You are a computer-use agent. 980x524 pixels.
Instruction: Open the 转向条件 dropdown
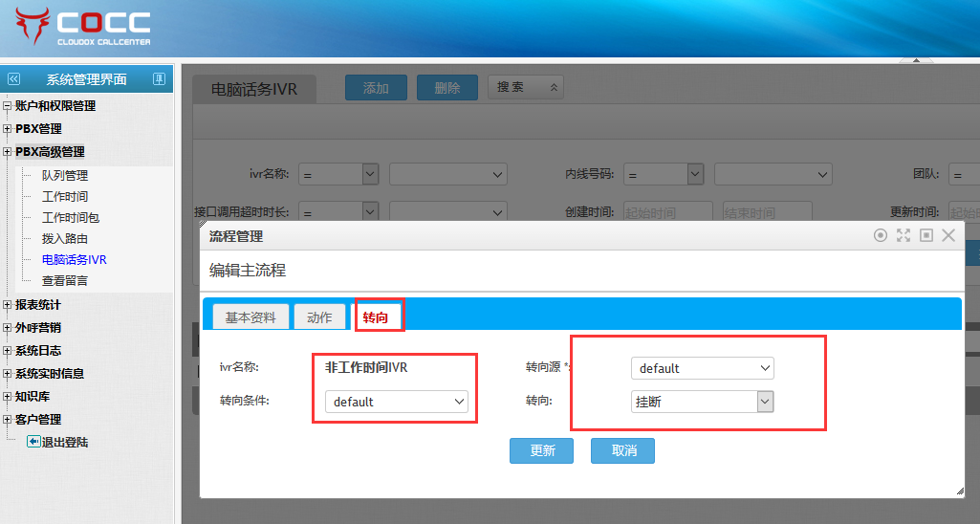(x=396, y=402)
